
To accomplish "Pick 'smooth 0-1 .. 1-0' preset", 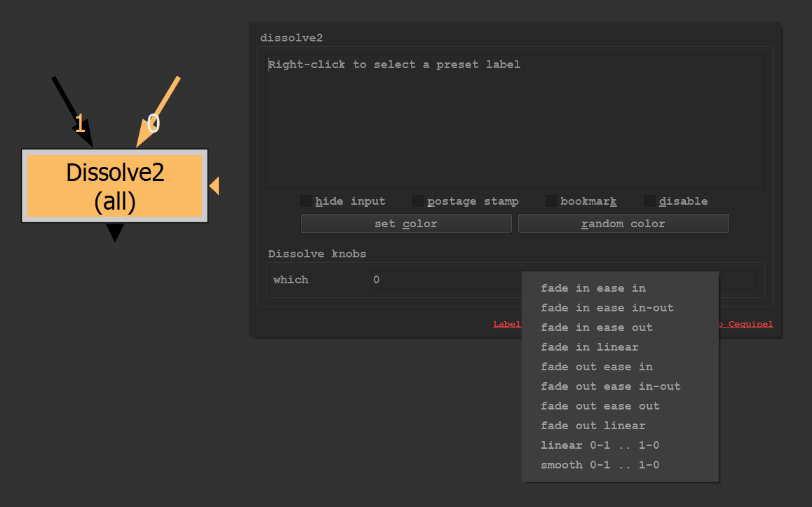I will pyautogui.click(x=600, y=465).
